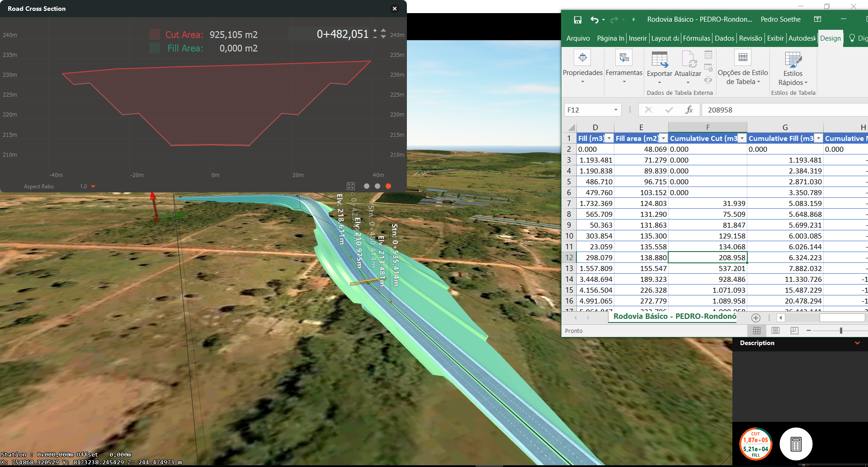Toggle the Cut Area red legend box

click(155, 34)
